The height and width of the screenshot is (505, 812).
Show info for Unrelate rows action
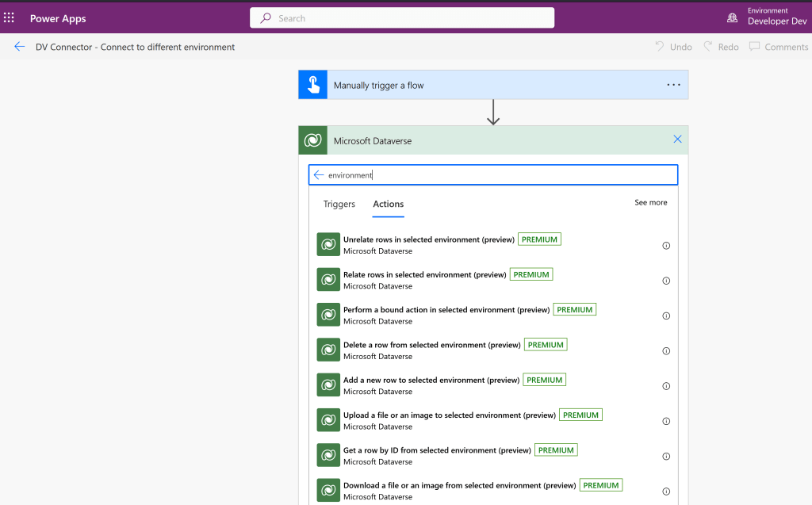pos(666,246)
